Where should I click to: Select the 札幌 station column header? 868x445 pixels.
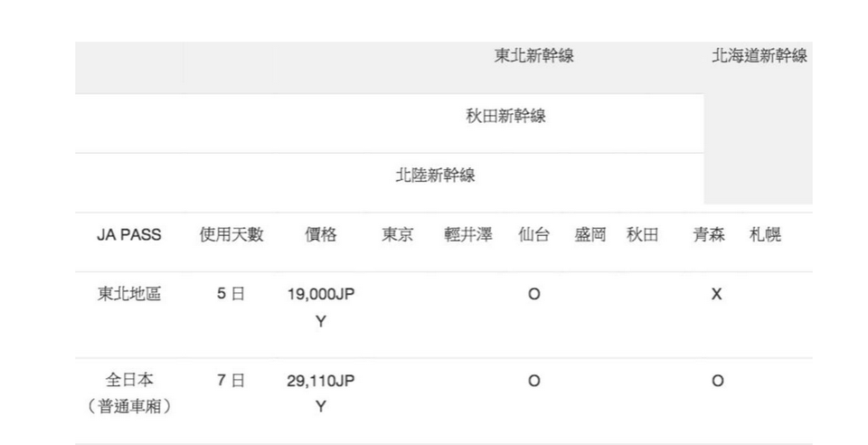click(765, 235)
